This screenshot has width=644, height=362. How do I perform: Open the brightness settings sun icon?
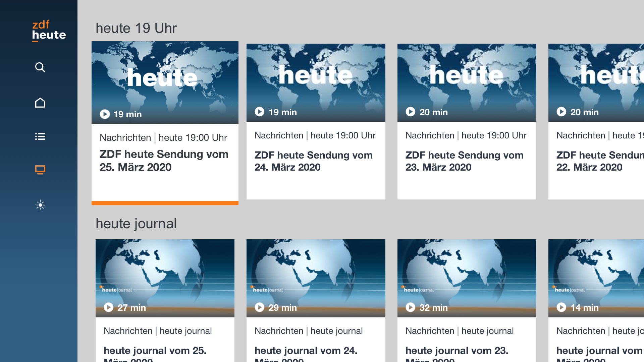[40, 205]
